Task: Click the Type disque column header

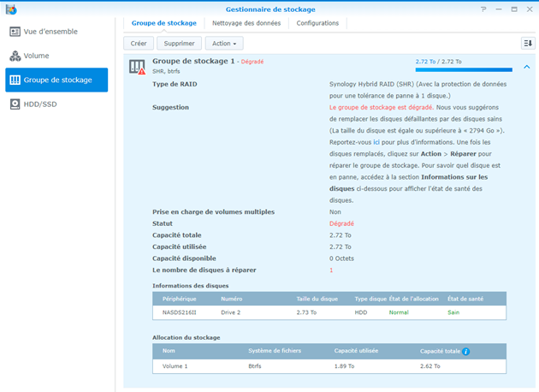Action: tap(370, 299)
